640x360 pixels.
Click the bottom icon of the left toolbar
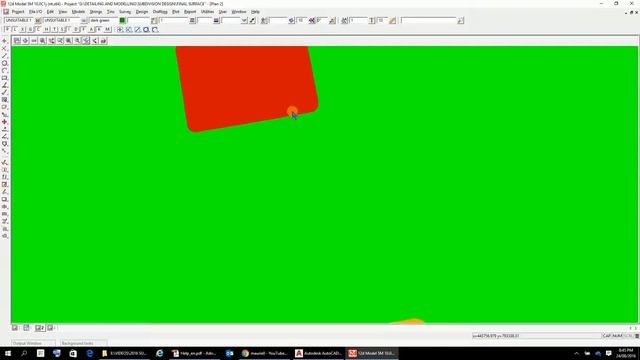4,236
